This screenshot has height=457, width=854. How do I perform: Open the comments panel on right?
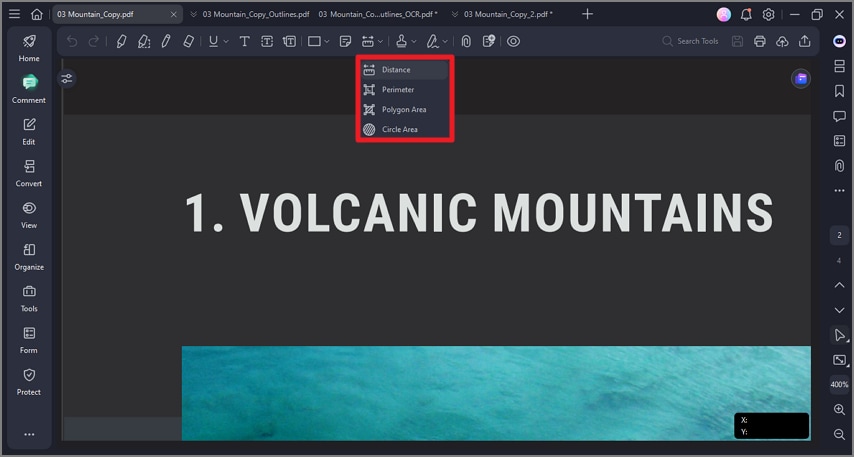839,116
